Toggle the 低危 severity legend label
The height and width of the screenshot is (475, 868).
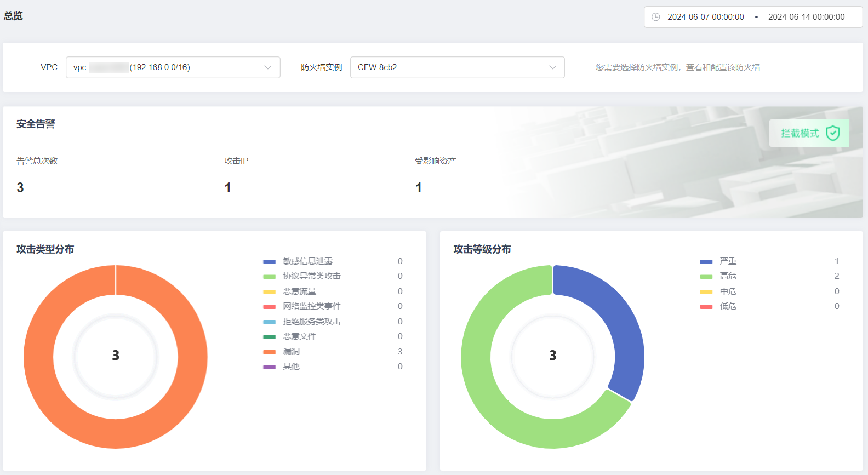[x=728, y=306]
